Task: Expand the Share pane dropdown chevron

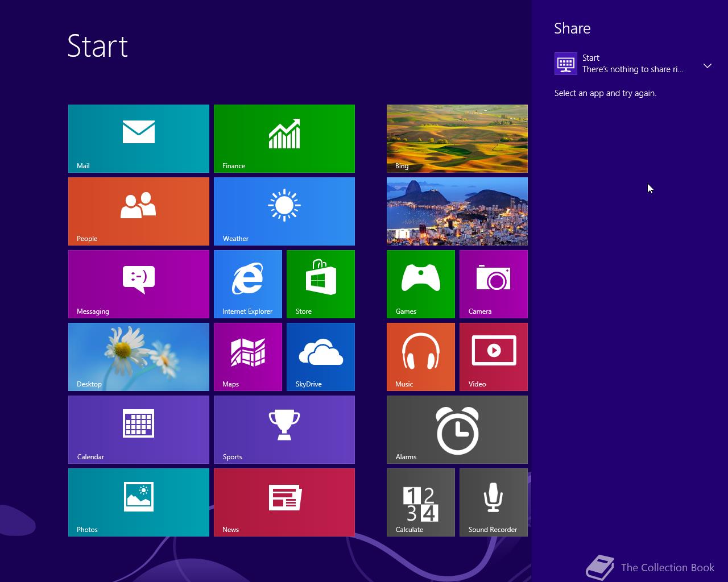Action: (x=708, y=66)
